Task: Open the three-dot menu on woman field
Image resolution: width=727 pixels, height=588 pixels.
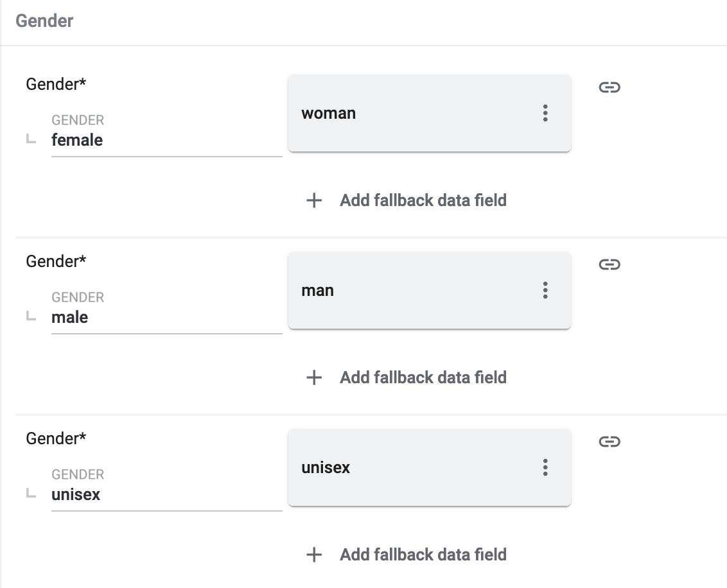Action: pyautogui.click(x=545, y=114)
